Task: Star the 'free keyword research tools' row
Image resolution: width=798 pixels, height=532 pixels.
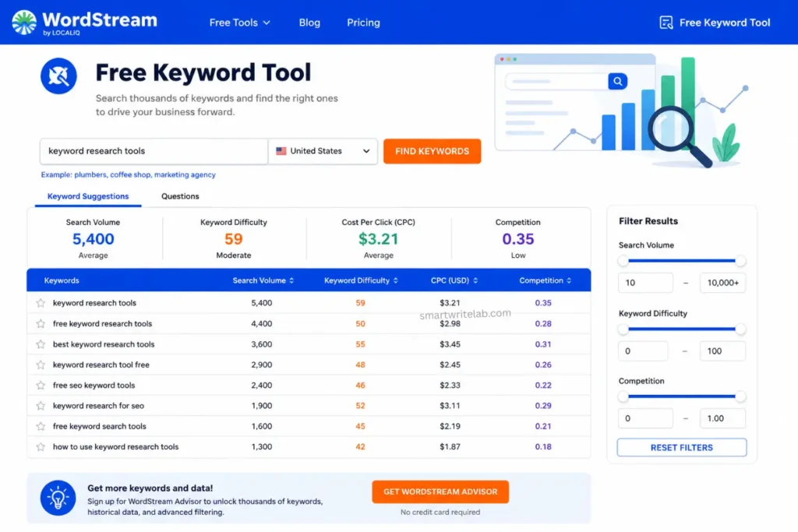Action: click(41, 323)
